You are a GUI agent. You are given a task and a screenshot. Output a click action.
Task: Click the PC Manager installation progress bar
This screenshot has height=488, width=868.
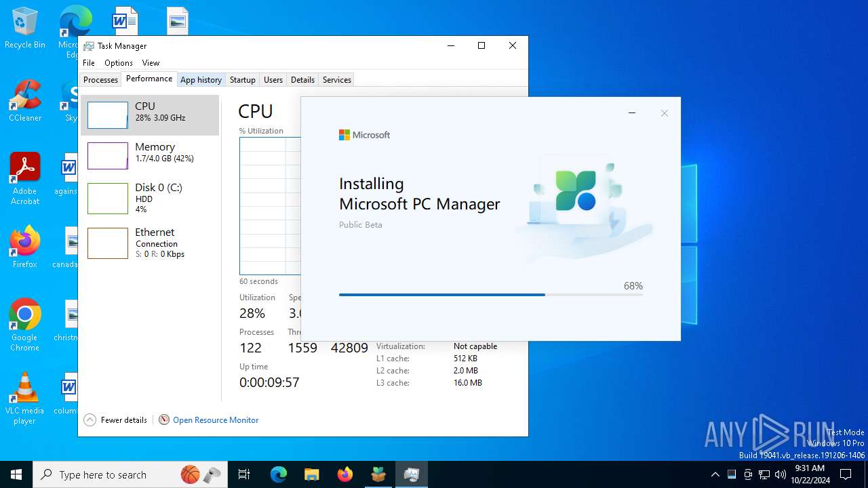click(x=491, y=295)
